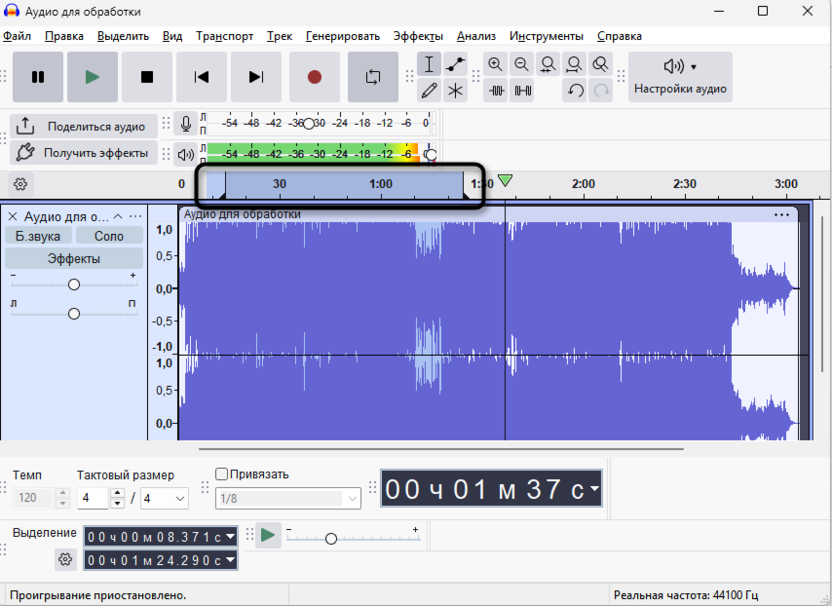Click the Trim audio outside selection icon
The height and width of the screenshot is (606, 832).
pos(495,90)
